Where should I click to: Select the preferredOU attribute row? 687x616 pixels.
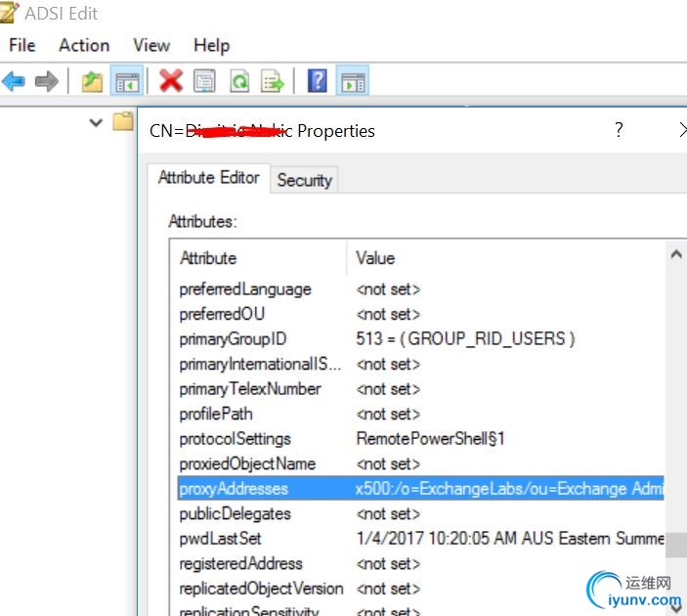(420, 315)
